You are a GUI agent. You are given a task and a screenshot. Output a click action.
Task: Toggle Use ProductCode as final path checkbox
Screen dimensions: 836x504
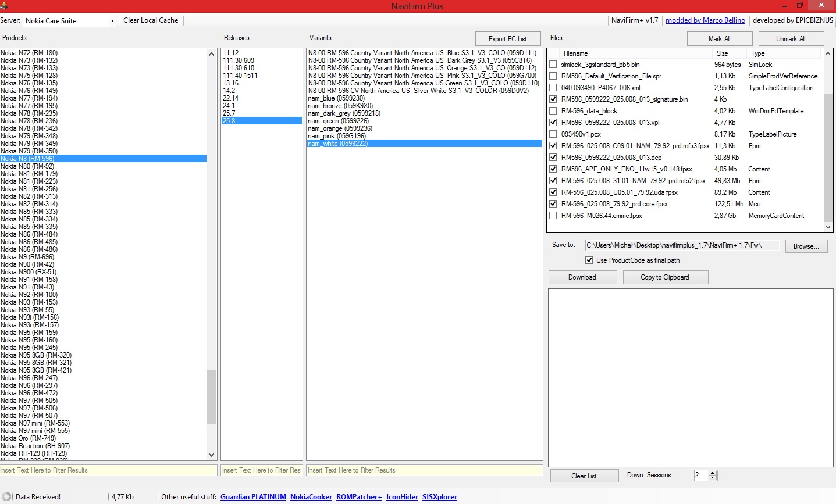(589, 260)
